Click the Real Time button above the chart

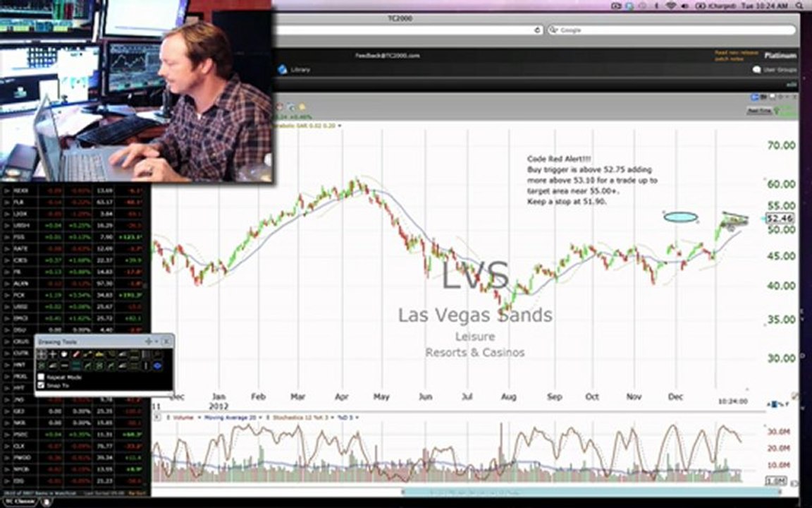pyautogui.click(x=759, y=110)
